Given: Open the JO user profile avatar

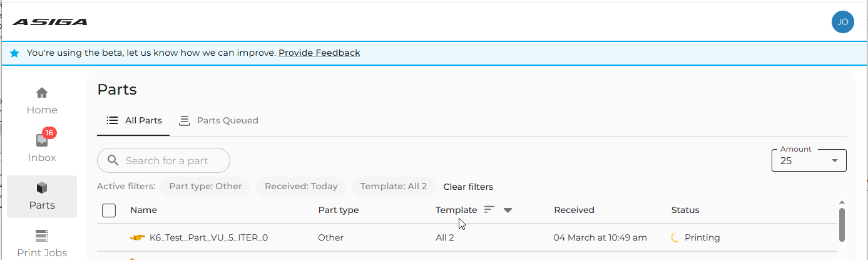Looking at the screenshot, I should (x=842, y=22).
